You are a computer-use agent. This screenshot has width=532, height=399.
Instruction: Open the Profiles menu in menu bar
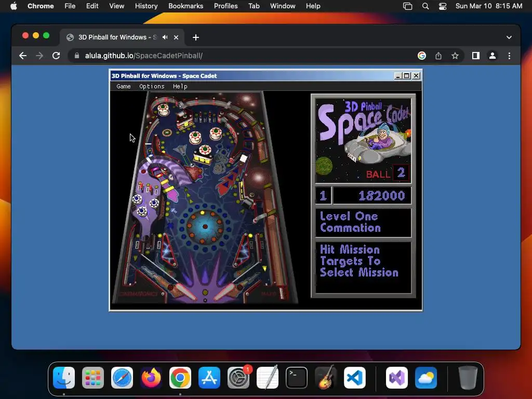click(x=225, y=6)
